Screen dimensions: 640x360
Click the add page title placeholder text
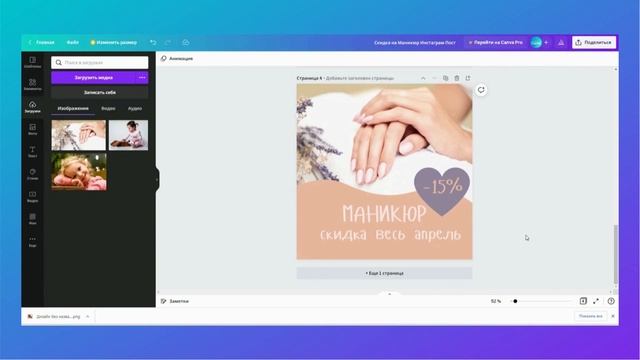pyautogui.click(x=360, y=78)
